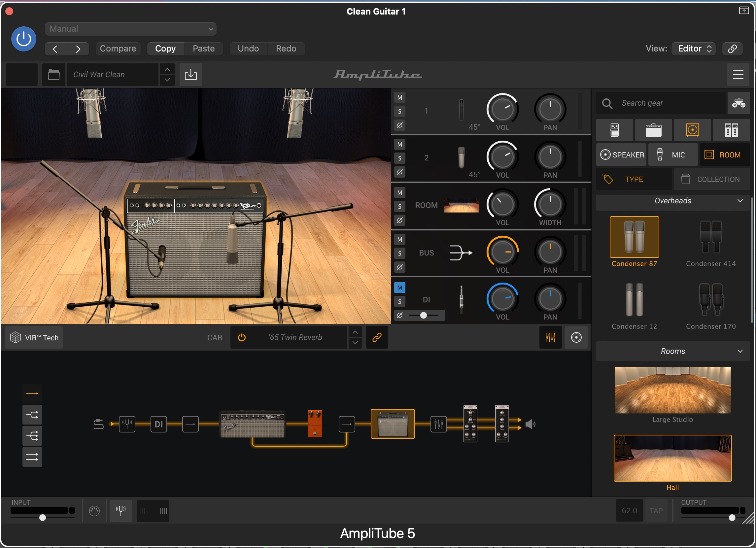Open the AmpliTube hamburger menu
This screenshot has height=548, width=756.
click(x=738, y=75)
